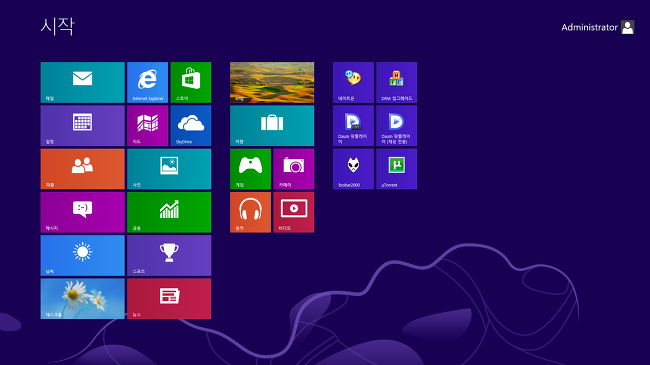Launch the NateOn messenger tile
650x365 pixels.
(x=353, y=82)
